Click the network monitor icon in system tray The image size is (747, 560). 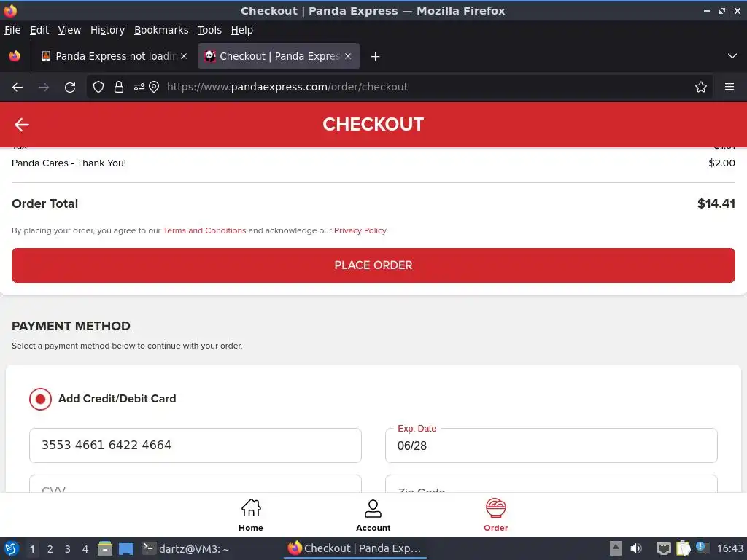tap(663, 548)
